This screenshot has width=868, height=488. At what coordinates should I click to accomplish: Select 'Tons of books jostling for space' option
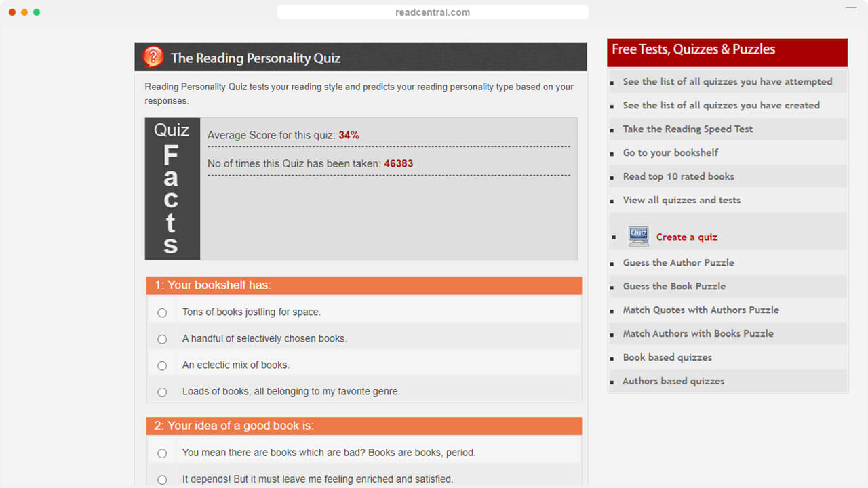click(162, 313)
